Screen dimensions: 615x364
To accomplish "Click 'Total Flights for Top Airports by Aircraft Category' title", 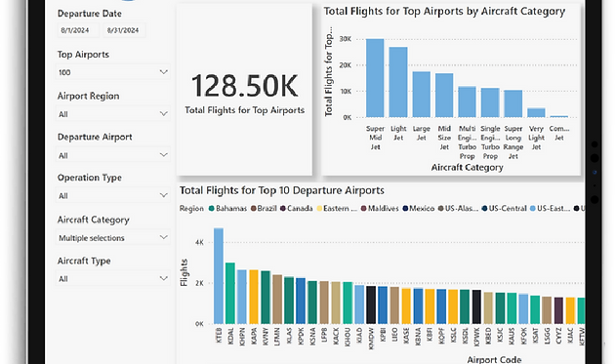I will [x=444, y=12].
